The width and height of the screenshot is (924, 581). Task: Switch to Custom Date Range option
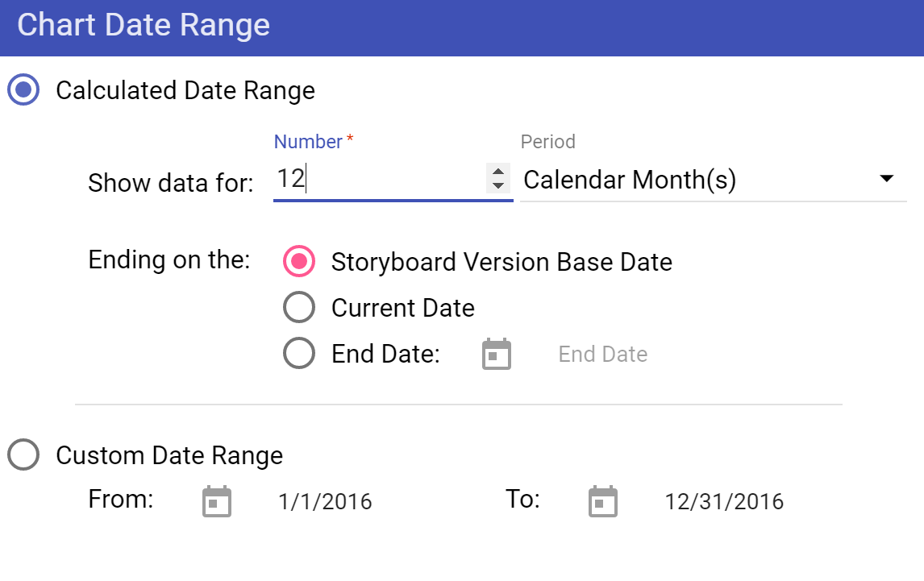coord(23,455)
